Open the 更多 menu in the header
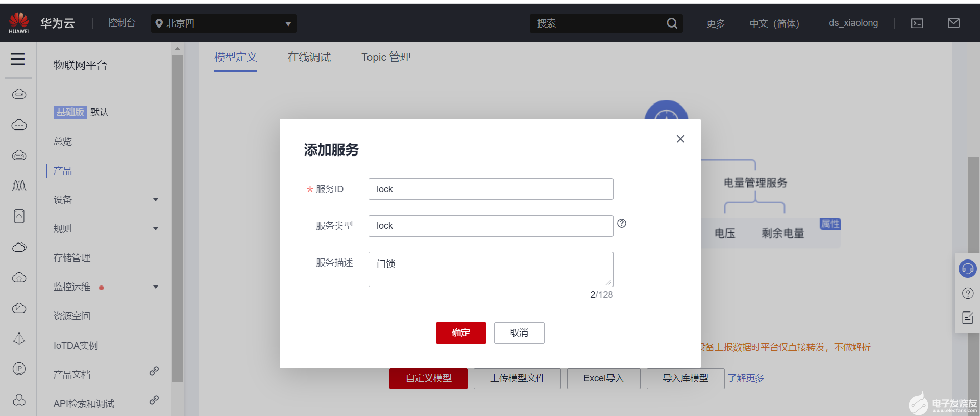Screen dimensions: 980x416 pos(716,23)
